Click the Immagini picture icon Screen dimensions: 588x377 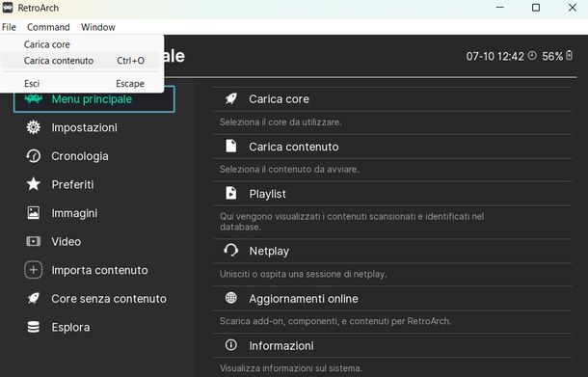[34, 213]
